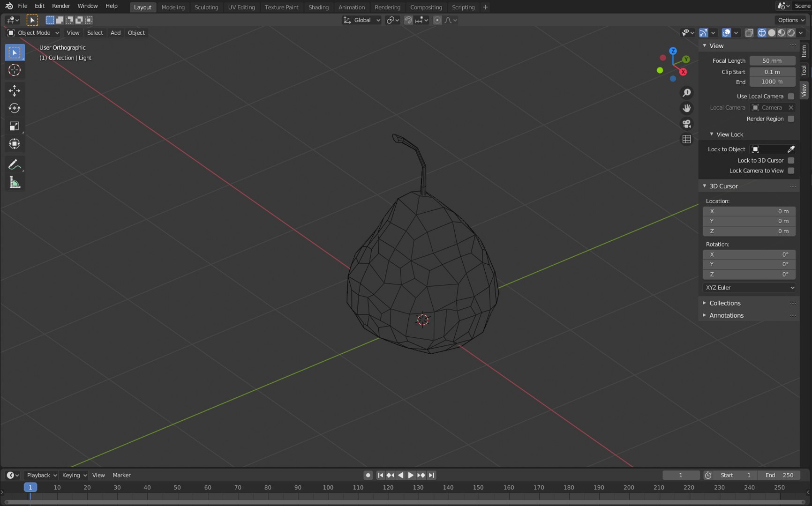Toggle snapping magnet in header
Screen dimensions: 812x506
(408, 20)
